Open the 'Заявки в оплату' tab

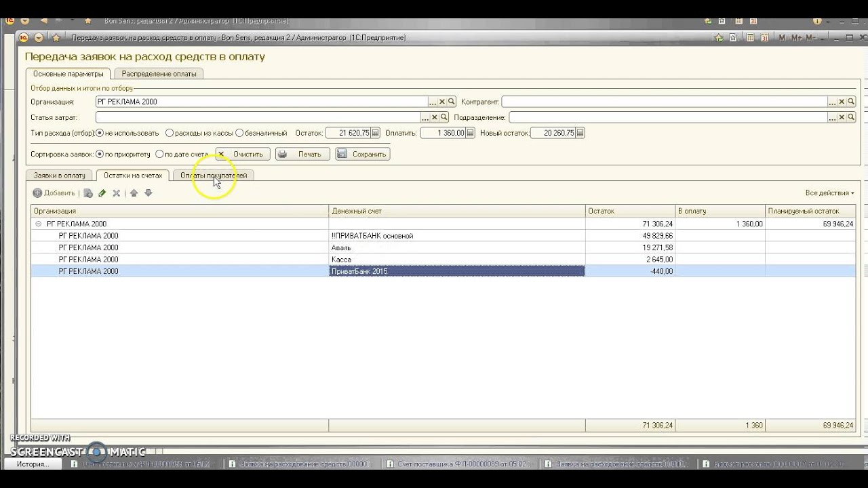click(x=60, y=175)
